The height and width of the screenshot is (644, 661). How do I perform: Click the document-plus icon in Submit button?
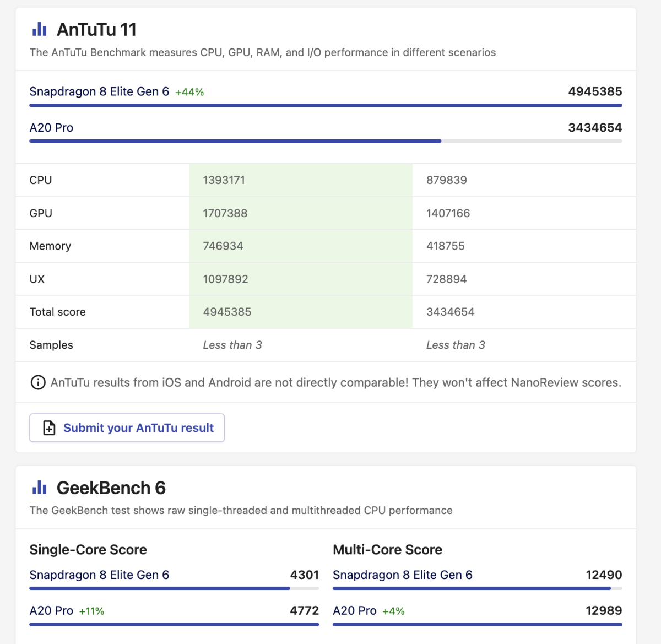tap(49, 428)
